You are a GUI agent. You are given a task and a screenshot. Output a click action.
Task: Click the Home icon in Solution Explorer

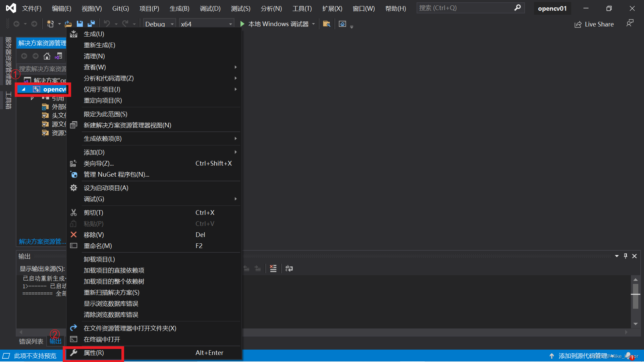click(47, 56)
